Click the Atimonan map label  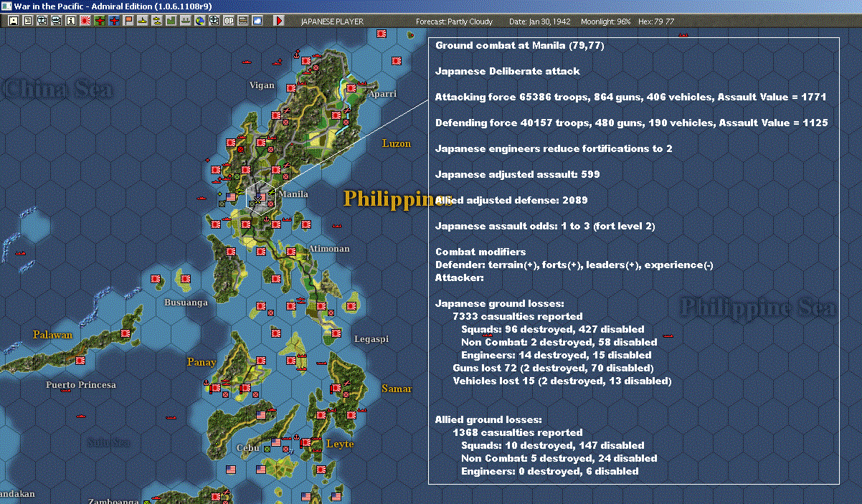[x=329, y=249]
